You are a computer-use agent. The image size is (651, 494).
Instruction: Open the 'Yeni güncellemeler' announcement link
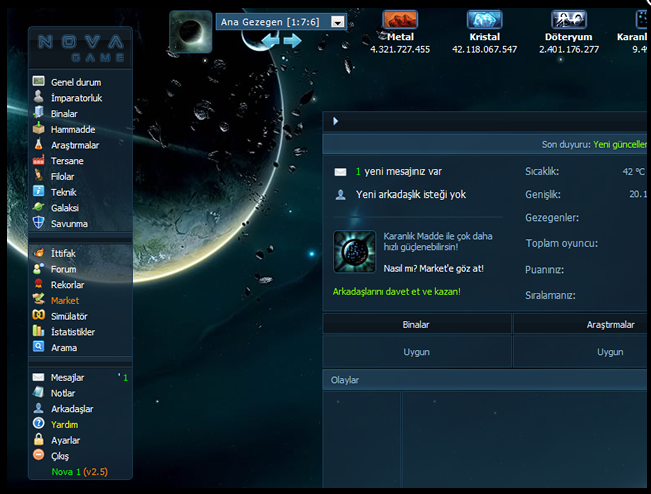coord(620,144)
